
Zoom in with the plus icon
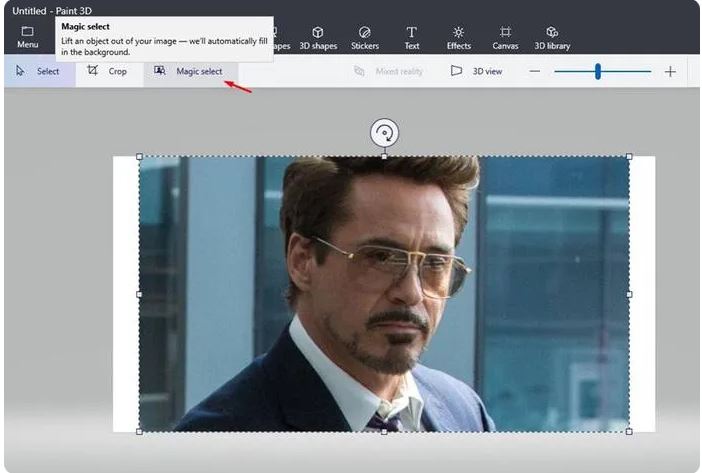(670, 71)
